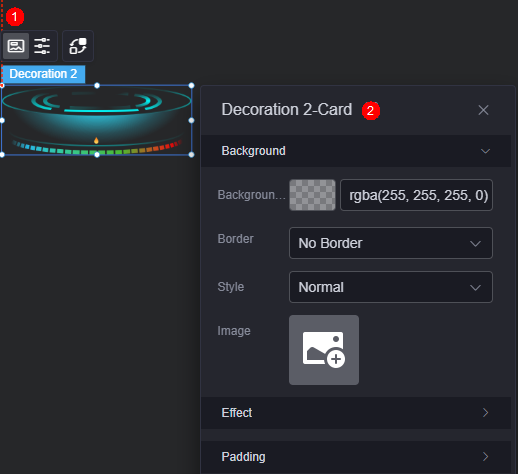Screen dimensions: 518x474
Task: Open the sliders property settings icon
Action: [x=42, y=46]
